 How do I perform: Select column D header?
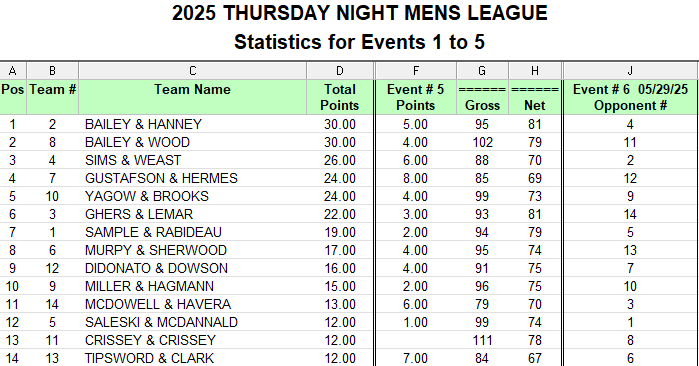(x=340, y=71)
